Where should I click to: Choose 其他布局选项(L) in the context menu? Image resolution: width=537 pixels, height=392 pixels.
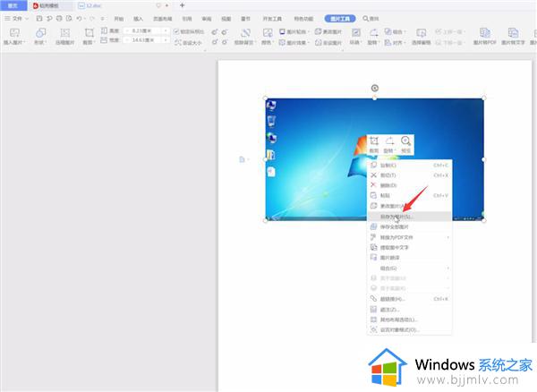[x=410, y=320]
